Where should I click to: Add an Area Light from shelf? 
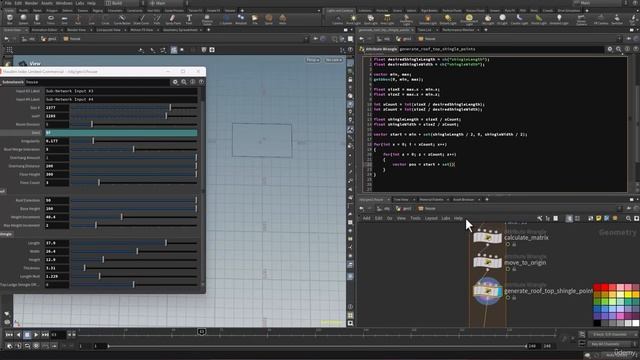coord(387,19)
